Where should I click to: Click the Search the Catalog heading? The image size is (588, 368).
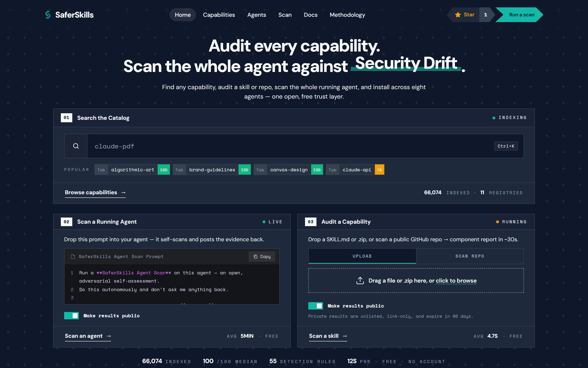click(103, 118)
